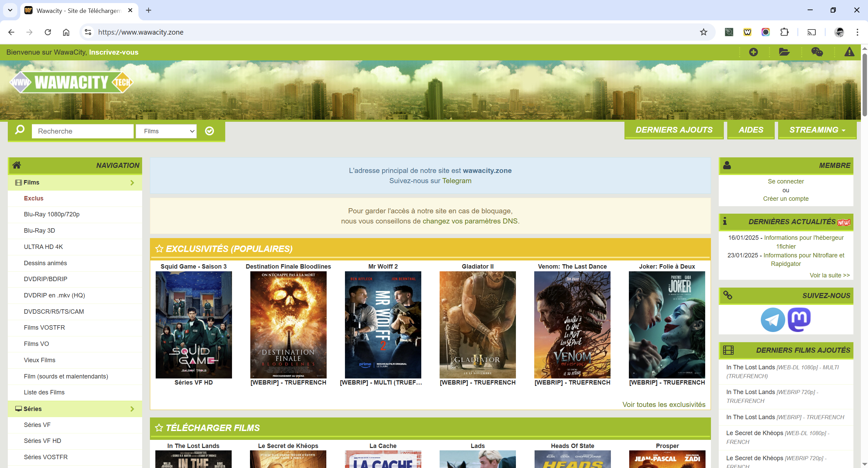Open In The Lost Lands WEB-DL 1080p entry
Screen dimensions: 868x468
782,372
